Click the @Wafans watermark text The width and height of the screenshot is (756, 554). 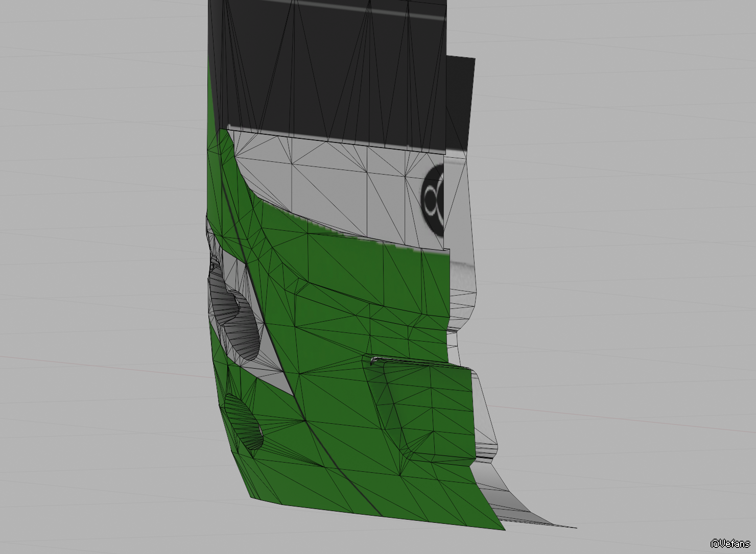point(730,543)
